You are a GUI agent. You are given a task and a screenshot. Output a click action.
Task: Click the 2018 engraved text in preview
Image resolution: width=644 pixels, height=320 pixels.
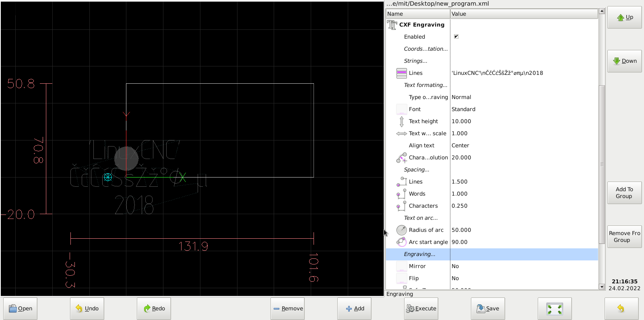tap(134, 205)
